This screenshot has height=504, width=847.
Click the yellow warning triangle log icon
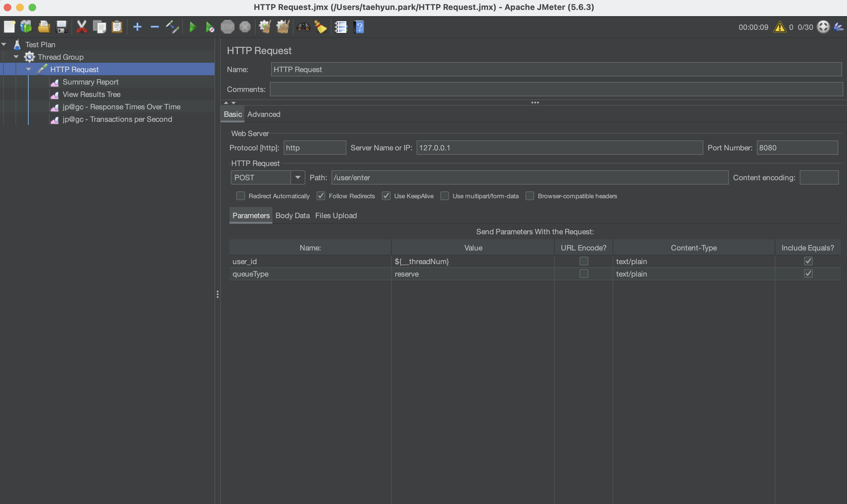tap(780, 27)
